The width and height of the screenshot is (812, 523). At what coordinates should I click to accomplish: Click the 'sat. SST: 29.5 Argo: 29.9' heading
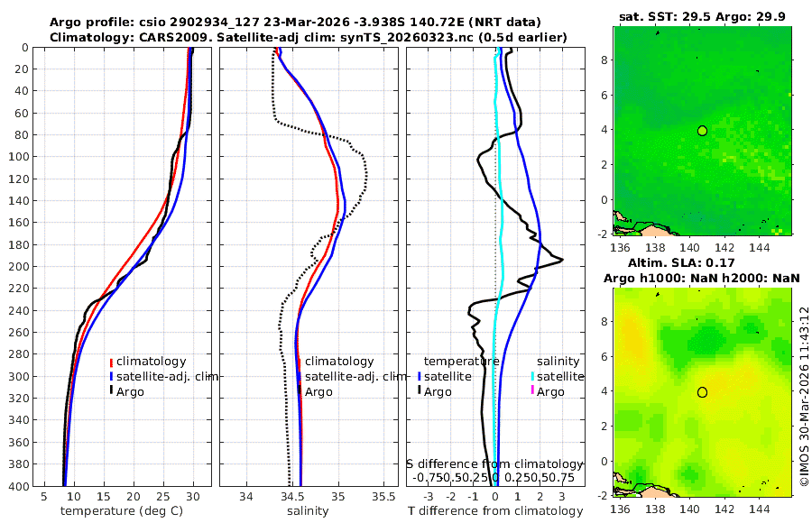click(702, 16)
